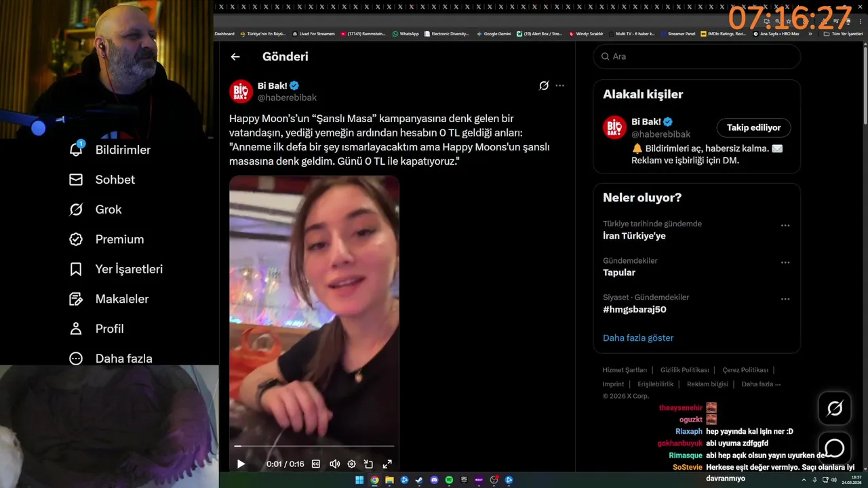The width and height of the screenshot is (868, 488).
Task: Focus the Ara search field
Action: [697, 57]
